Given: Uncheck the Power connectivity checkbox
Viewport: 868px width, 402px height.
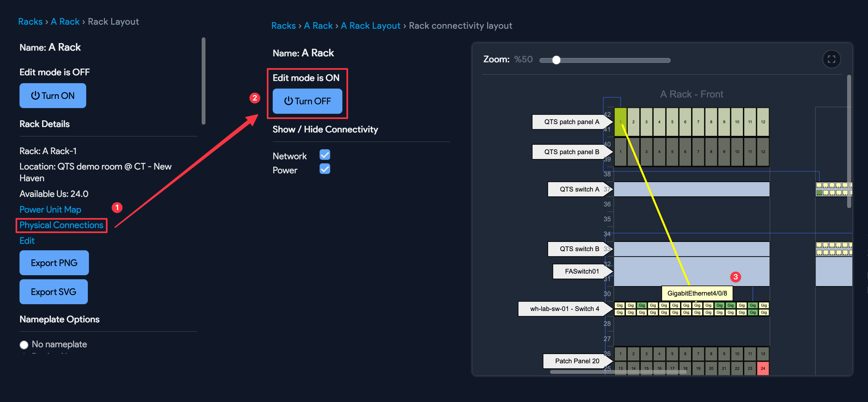Looking at the screenshot, I should pos(324,169).
